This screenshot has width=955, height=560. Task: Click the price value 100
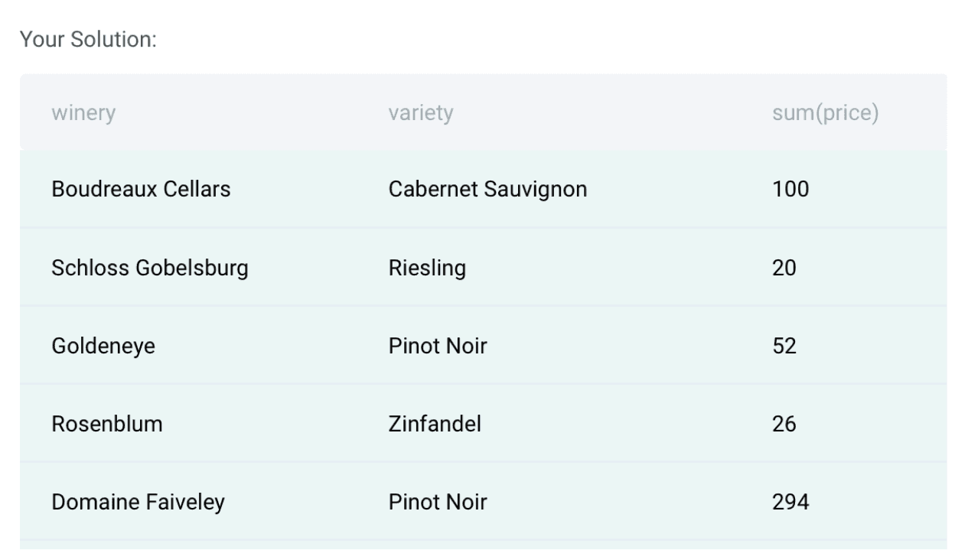coord(790,189)
